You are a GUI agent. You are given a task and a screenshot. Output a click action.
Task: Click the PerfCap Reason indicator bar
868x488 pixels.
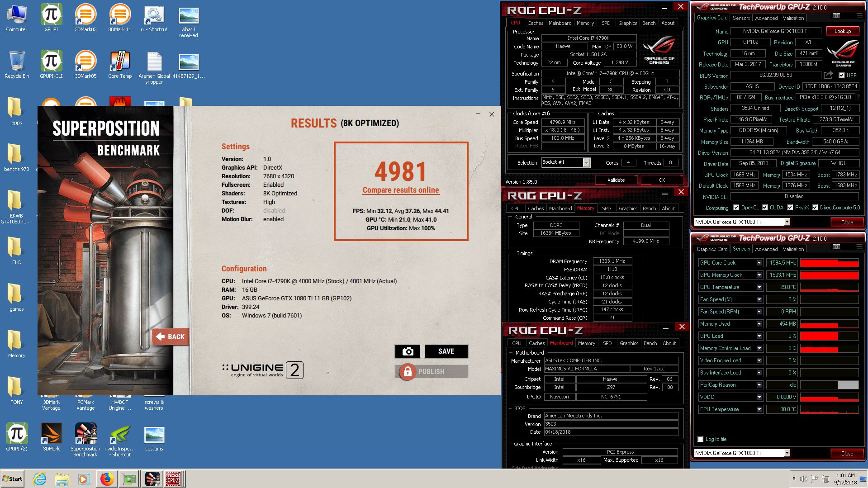point(829,385)
